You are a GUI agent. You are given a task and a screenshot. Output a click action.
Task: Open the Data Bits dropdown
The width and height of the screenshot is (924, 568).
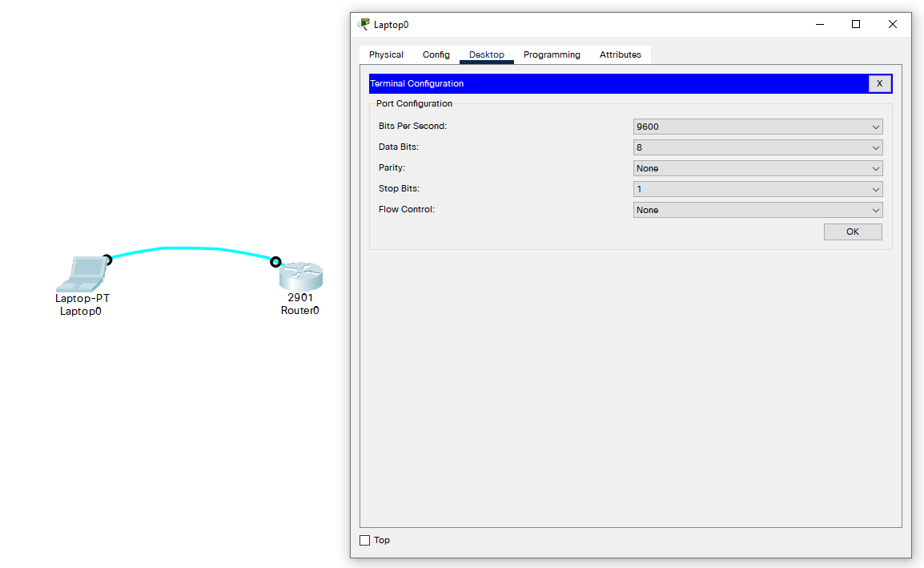(x=757, y=147)
